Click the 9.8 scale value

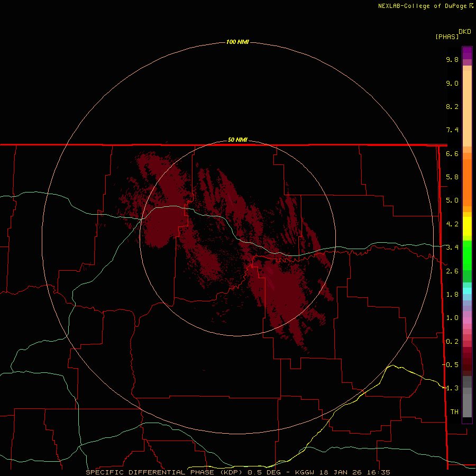452,59
